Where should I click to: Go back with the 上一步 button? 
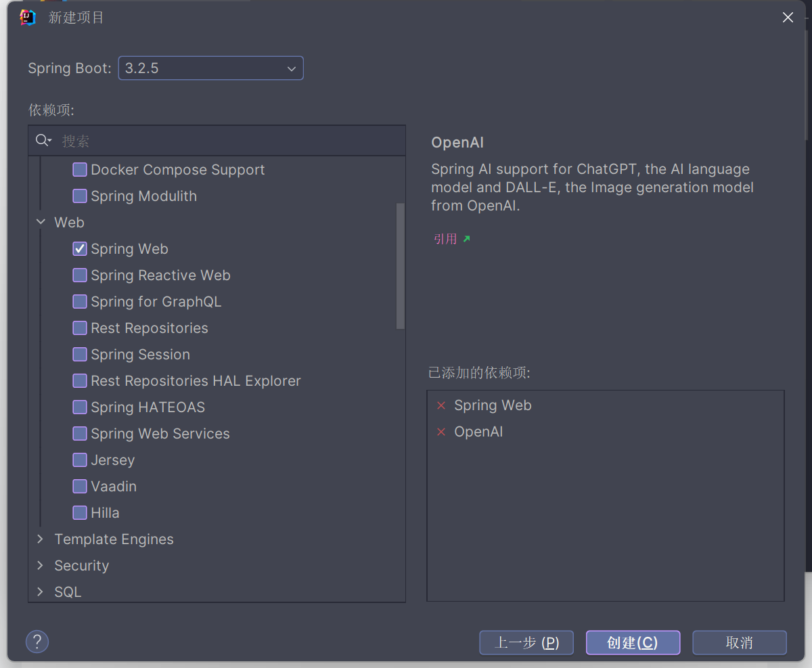click(526, 642)
